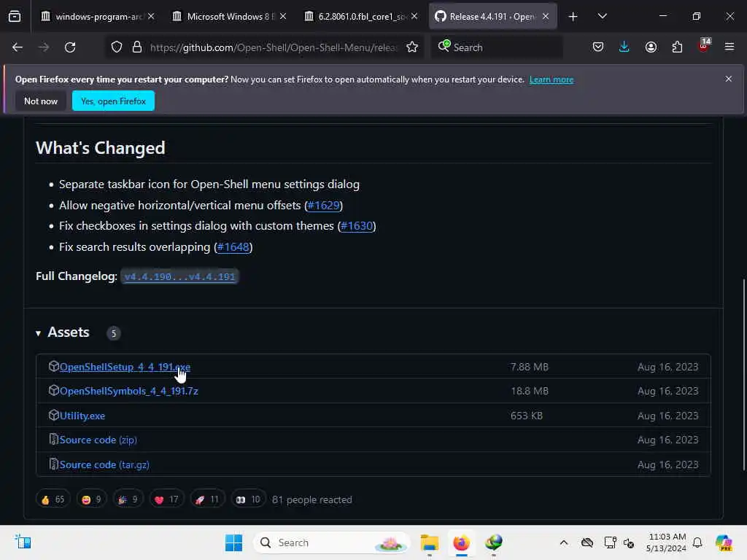Screen dimensions: 747x560
Task: Click the cloud sync tray icon
Action: [x=587, y=542]
